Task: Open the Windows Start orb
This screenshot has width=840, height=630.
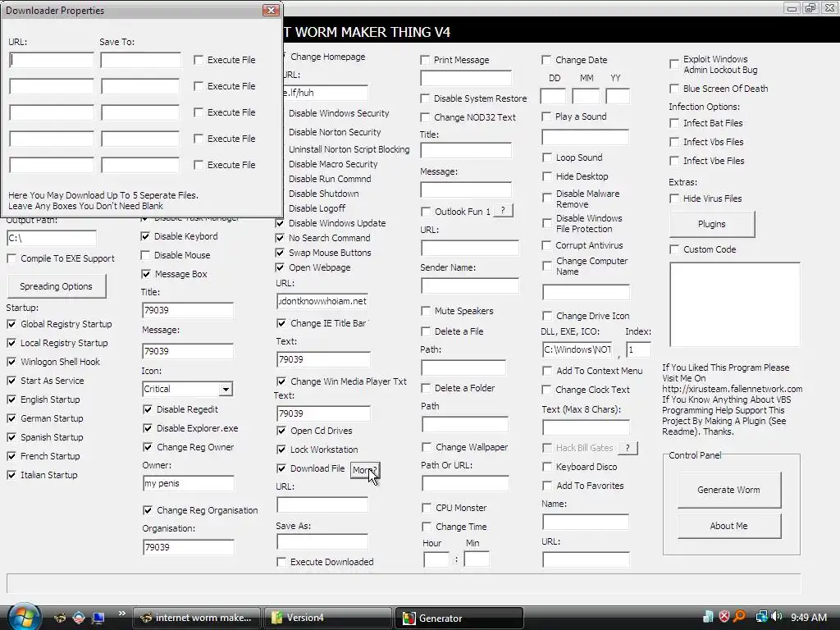Action: pyautogui.click(x=25, y=617)
